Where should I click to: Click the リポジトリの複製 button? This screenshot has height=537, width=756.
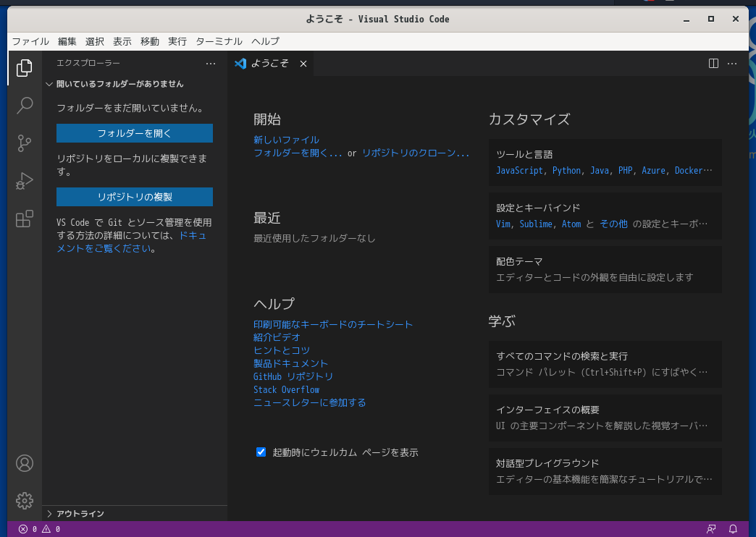[135, 197]
